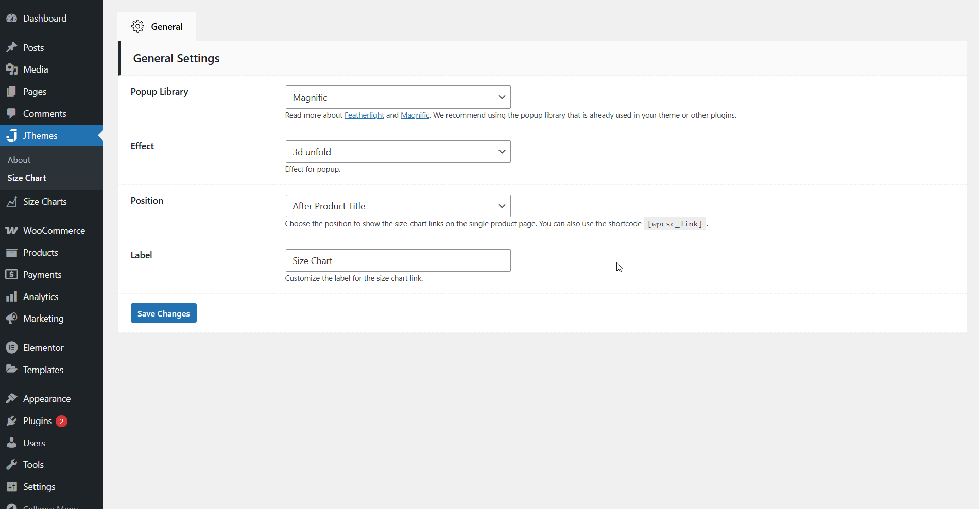Click the Plugins plug icon
The height and width of the screenshot is (509, 980).
pyautogui.click(x=11, y=421)
